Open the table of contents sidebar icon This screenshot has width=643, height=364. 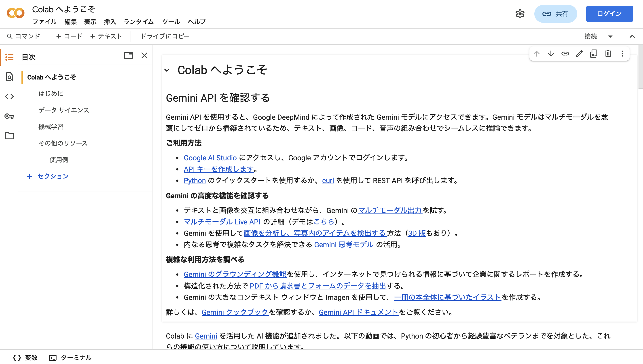coord(10,57)
